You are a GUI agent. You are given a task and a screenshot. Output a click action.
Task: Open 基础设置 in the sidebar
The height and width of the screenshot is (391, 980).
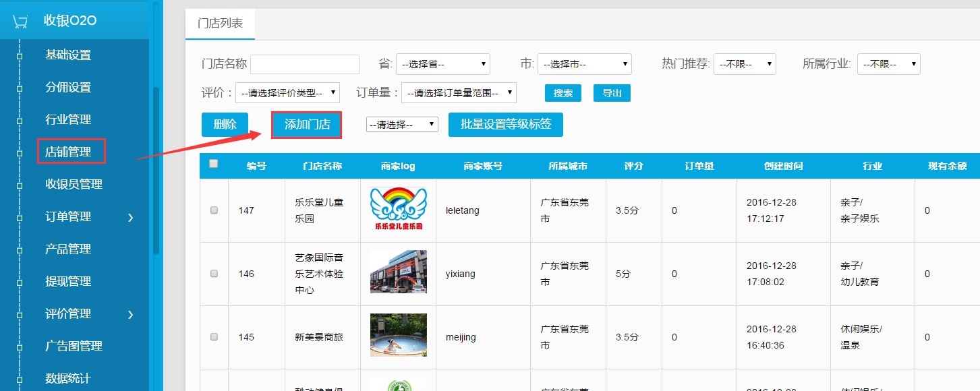pyautogui.click(x=68, y=55)
